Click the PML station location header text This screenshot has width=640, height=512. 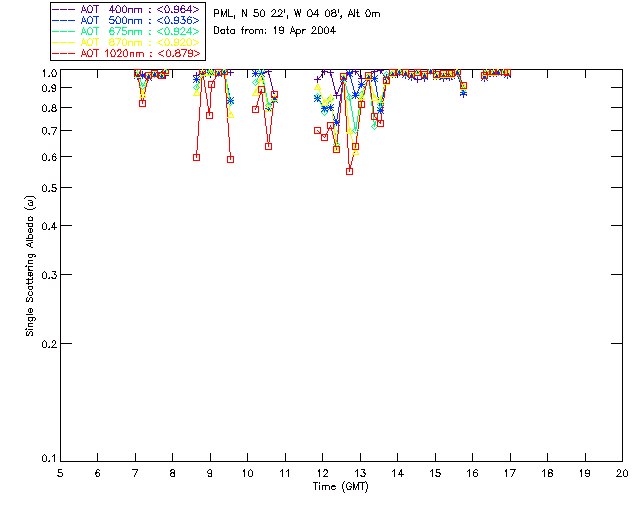pos(297,14)
